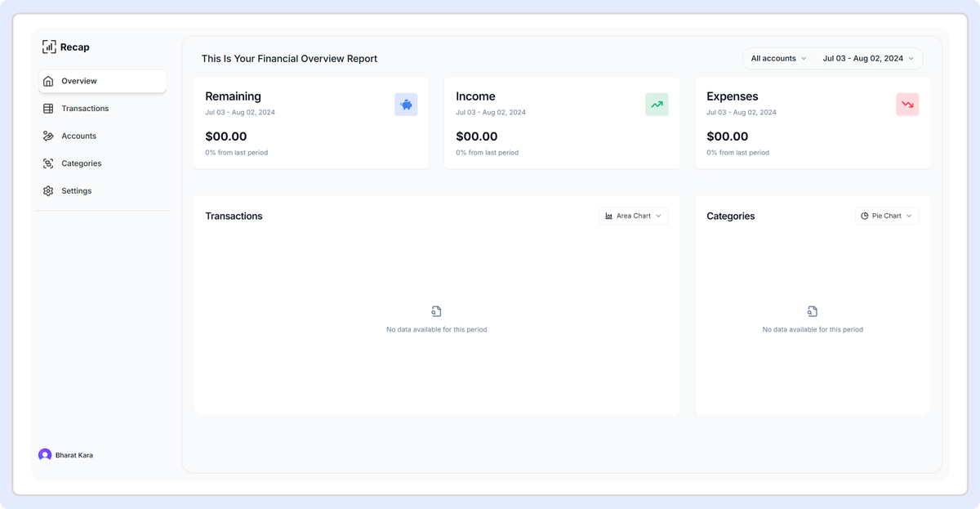Click the $00.00 amount on Remaining card
The width and height of the screenshot is (980, 509).
point(226,136)
